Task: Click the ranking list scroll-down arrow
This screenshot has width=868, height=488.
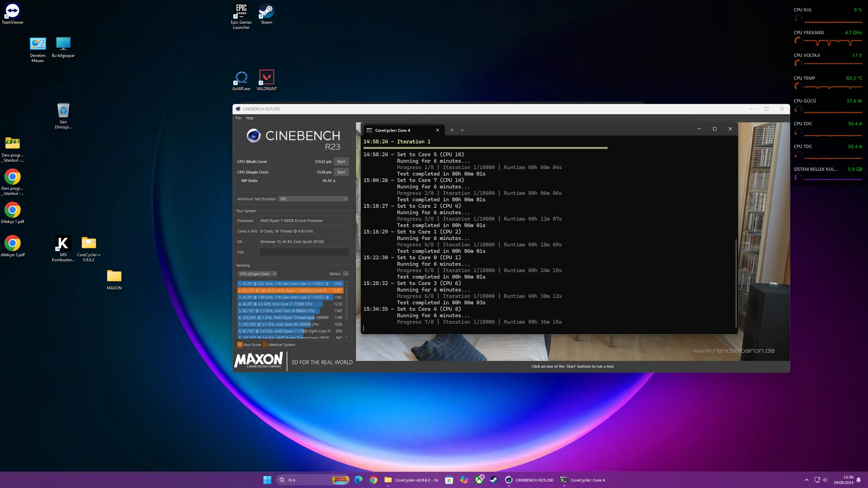Action: (347, 337)
